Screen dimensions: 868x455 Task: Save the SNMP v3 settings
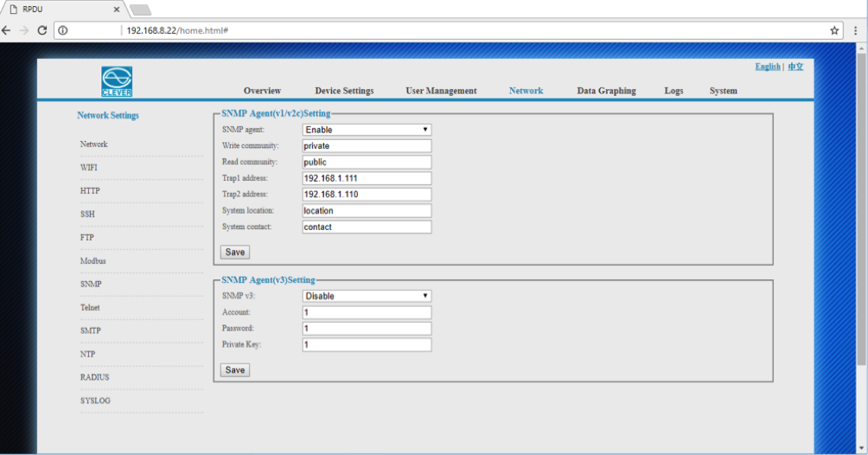click(234, 370)
